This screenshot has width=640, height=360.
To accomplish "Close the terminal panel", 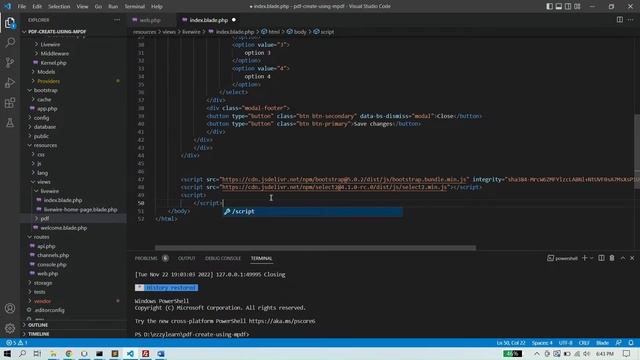I will click(632, 258).
